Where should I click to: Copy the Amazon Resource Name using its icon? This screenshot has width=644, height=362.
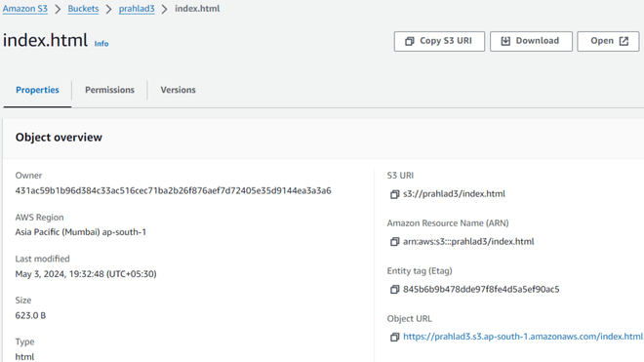(394, 242)
